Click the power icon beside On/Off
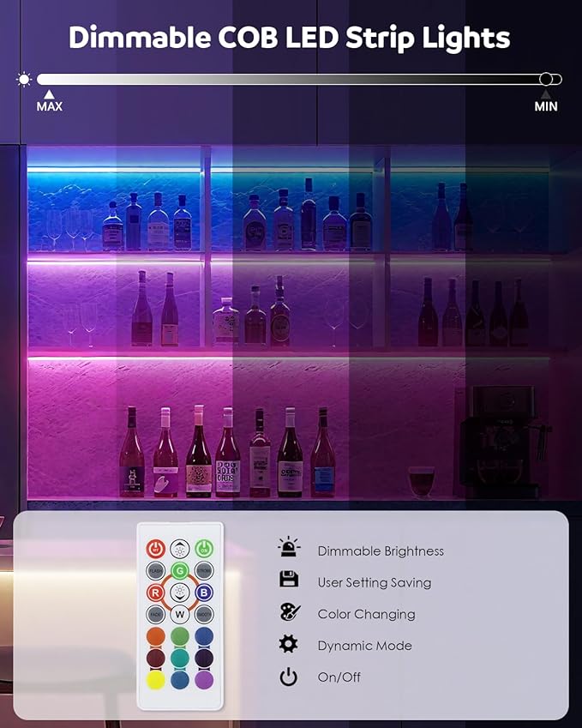The height and width of the screenshot is (728, 582). [x=288, y=677]
